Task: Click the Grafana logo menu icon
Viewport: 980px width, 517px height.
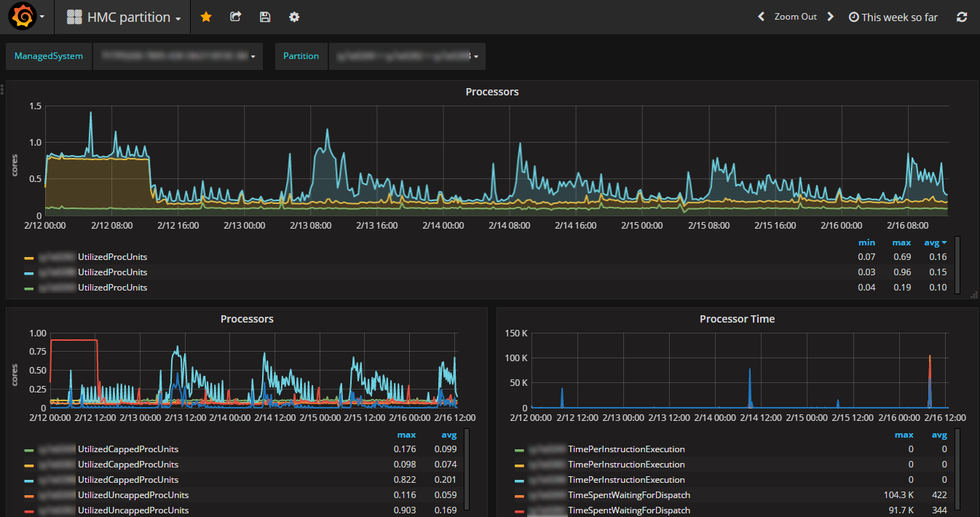Action: tap(23, 17)
